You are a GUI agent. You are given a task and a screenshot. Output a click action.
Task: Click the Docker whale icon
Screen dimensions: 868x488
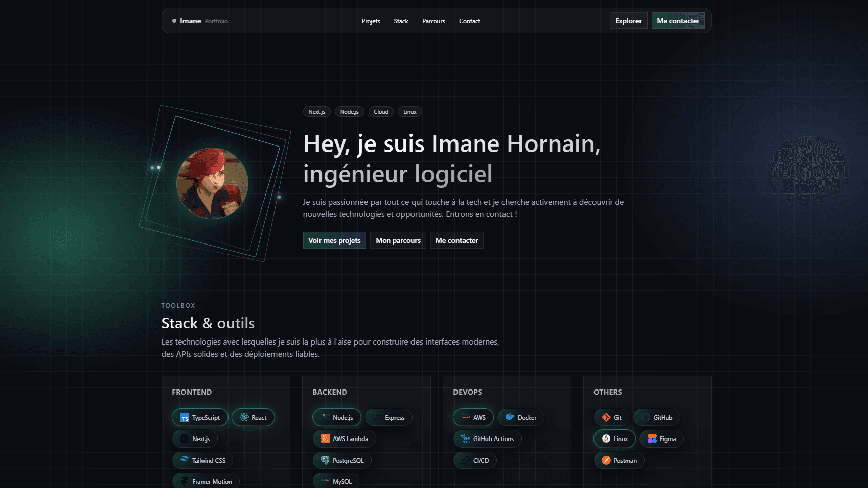click(510, 417)
